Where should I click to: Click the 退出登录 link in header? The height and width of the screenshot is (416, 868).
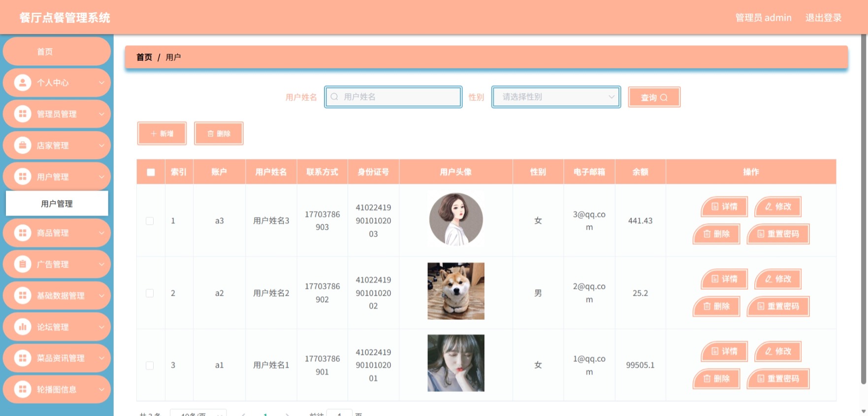coord(823,18)
